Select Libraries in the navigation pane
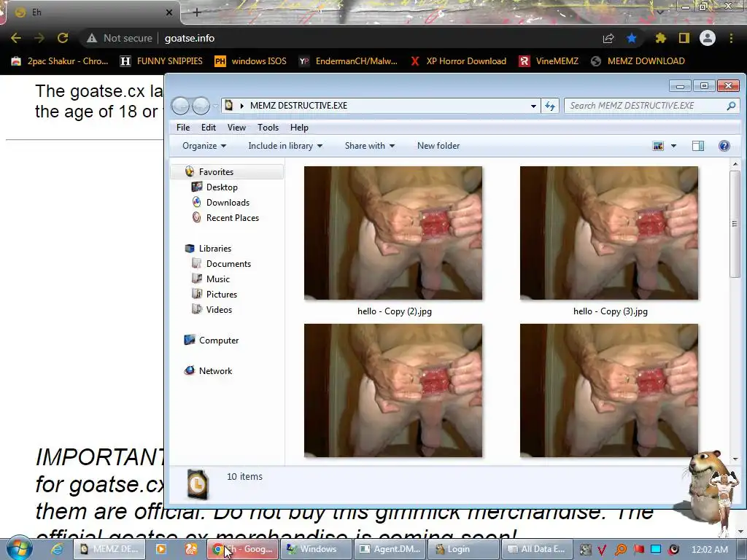The image size is (747, 560). [215, 249]
